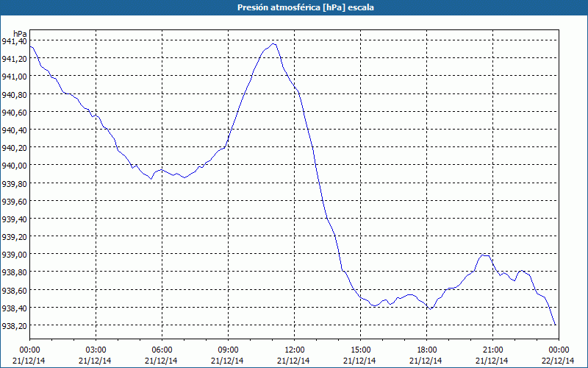Screen dimensions: 588x368
Task: Click the 21/12/14 date under 09:00
Action: click(x=228, y=361)
